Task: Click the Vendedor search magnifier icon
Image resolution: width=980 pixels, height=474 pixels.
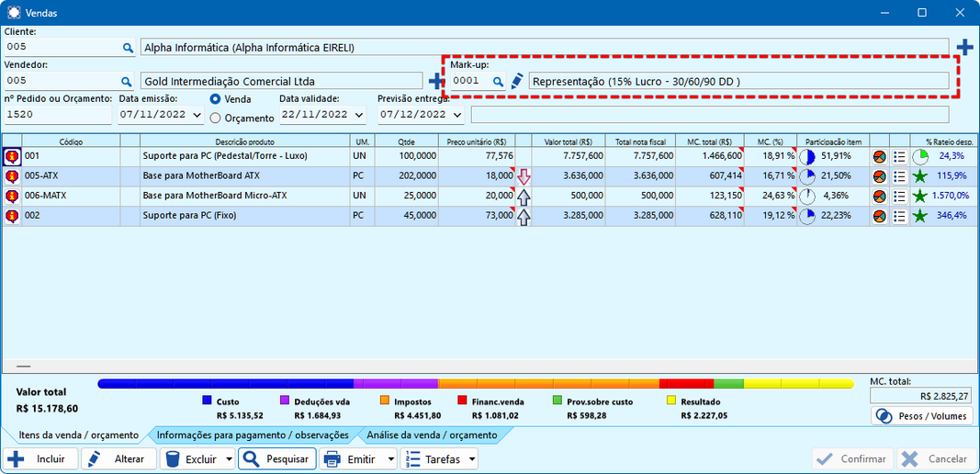Action: pos(126,81)
